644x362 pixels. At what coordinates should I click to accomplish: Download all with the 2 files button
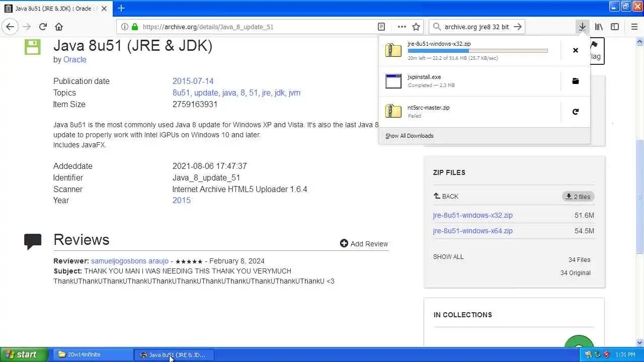point(578,197)
